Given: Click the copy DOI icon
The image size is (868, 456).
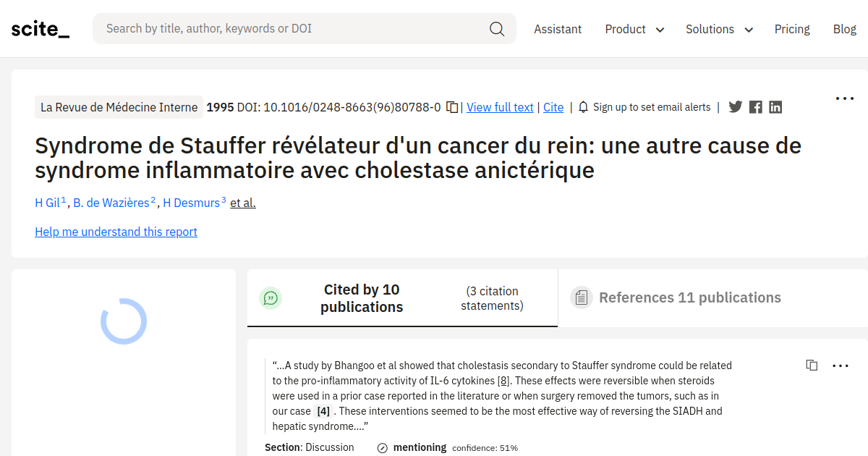Looking at the screenshot, I should pos(451,106).
